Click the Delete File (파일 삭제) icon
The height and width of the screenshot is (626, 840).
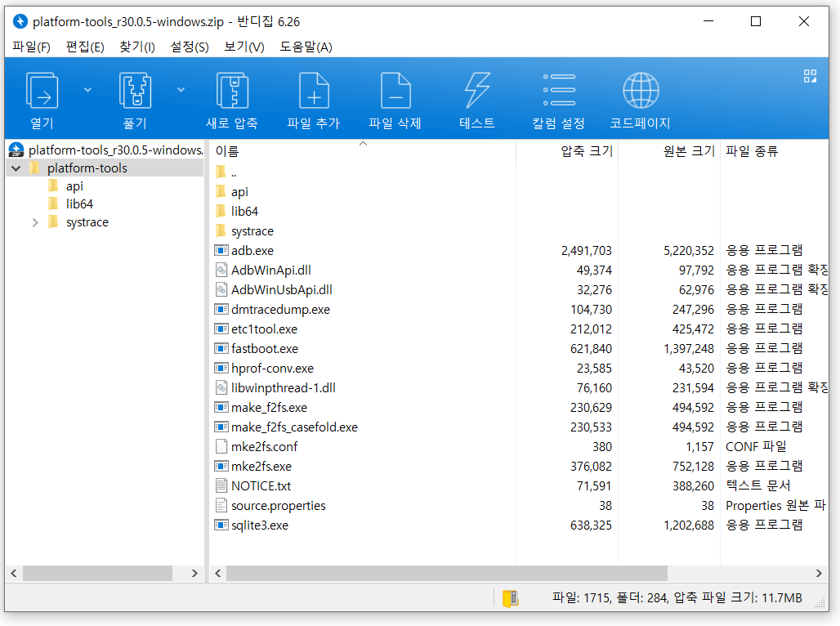(x=395, y=91)
